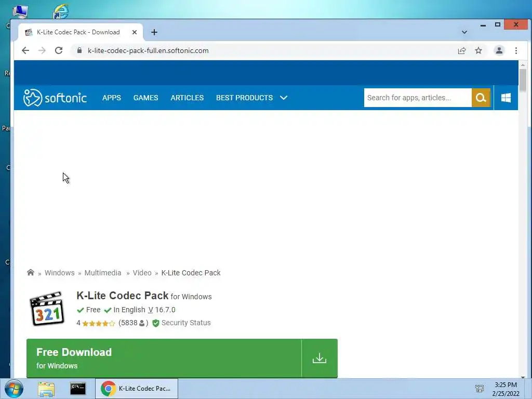Viewport: 532px width, 399px height.
Task: Click the Security Status link
Action: click(x=186, y=323)
